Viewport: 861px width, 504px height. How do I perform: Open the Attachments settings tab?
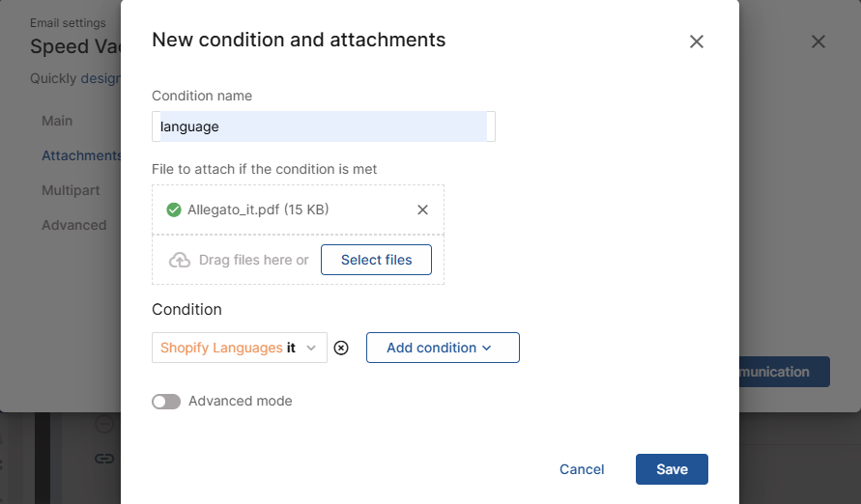[81, 155]
